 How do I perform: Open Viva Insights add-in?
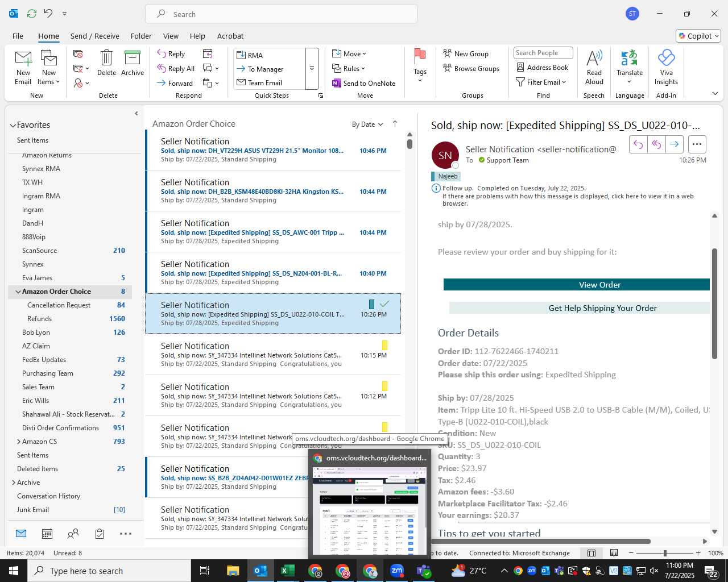[666, 67]
